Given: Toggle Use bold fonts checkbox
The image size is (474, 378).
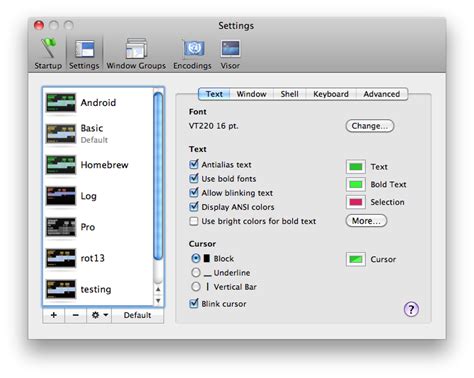Looking at the screenshot, I should pyautogui.click(x=194, y=179).
